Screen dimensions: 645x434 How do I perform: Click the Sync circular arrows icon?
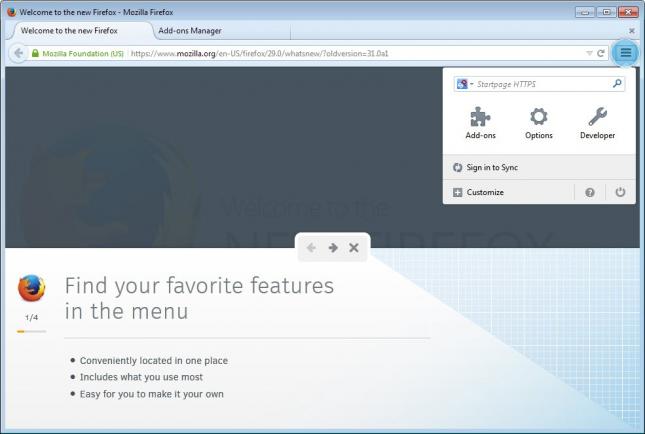pos(457,167)
